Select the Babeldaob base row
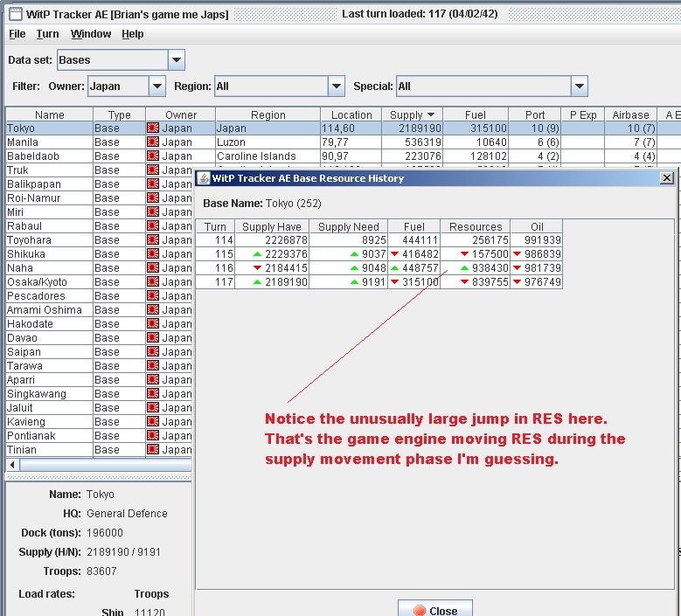681x616 pixels. click(x=343, y=156)
